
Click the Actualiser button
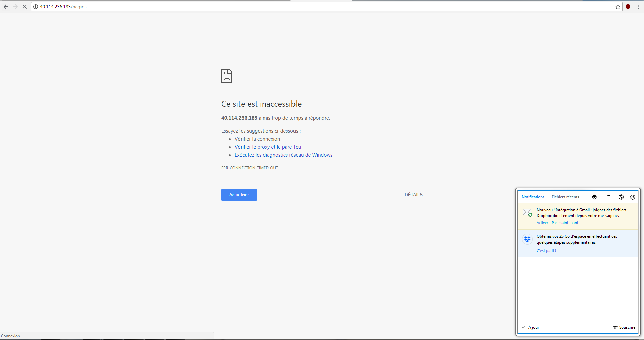[x=239, y=195]
